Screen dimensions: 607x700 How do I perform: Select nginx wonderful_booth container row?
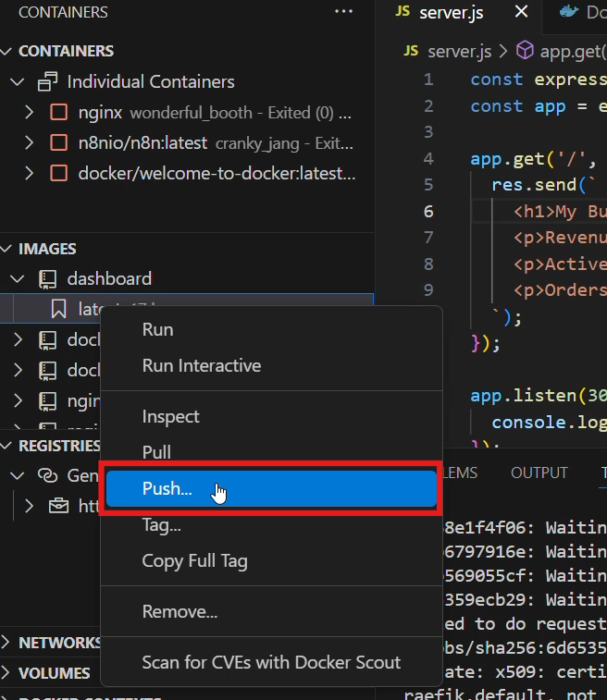(x=187, y=113)
